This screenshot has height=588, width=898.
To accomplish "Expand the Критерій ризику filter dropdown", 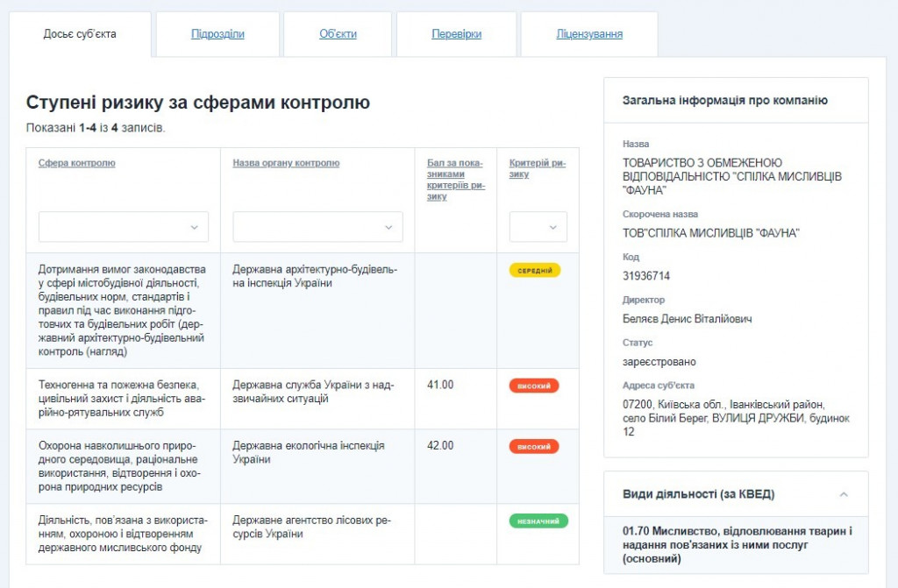I will (x=538, y=227).
